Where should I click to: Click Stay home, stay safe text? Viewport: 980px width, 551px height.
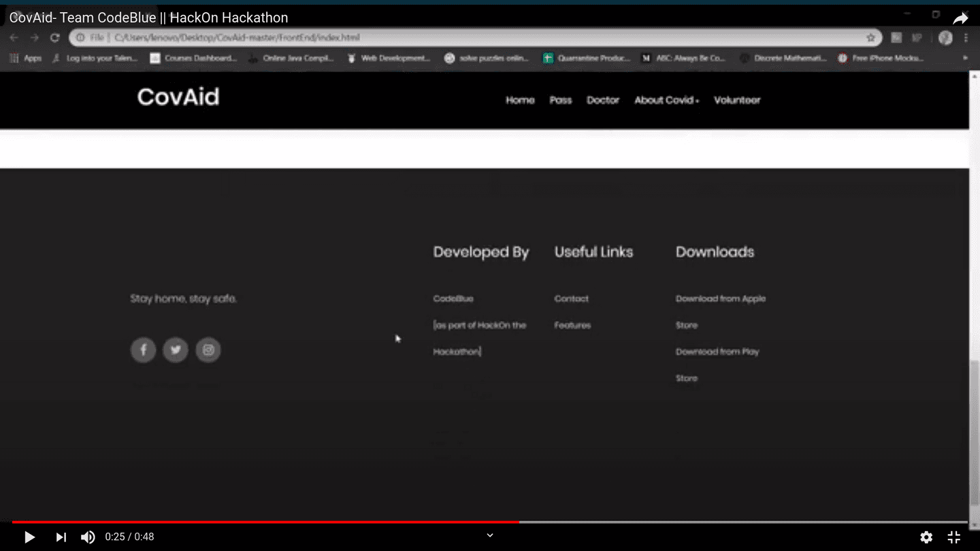(x=184, y=299)
